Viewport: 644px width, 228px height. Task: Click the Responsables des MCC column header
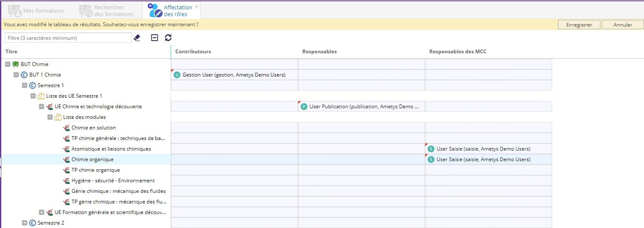[x=489, y=52]
